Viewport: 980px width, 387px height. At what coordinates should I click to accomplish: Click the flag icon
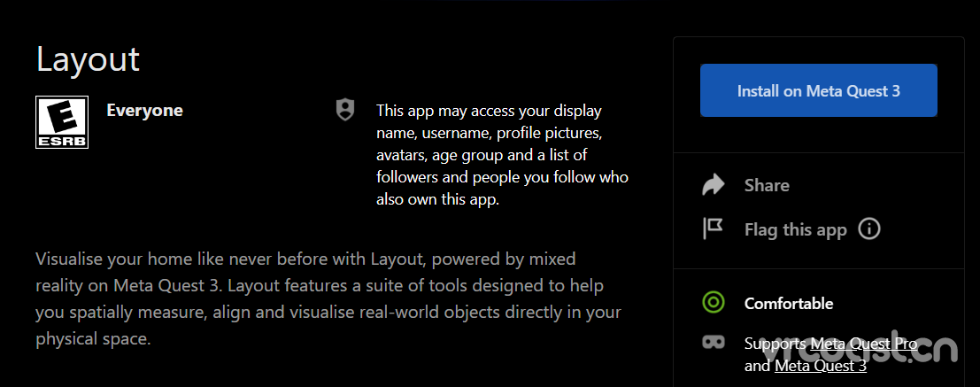tap(714, 229)
